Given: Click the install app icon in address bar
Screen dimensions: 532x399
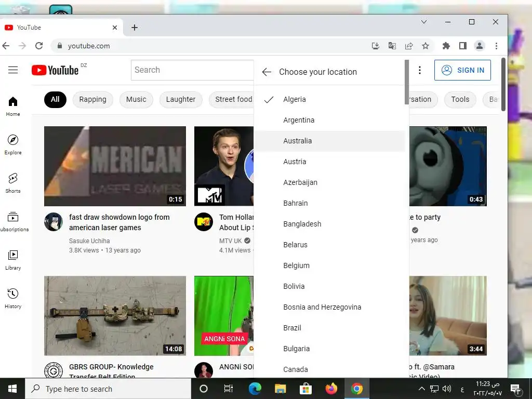Looking at the screenshot, I should [x=375, y=46].
